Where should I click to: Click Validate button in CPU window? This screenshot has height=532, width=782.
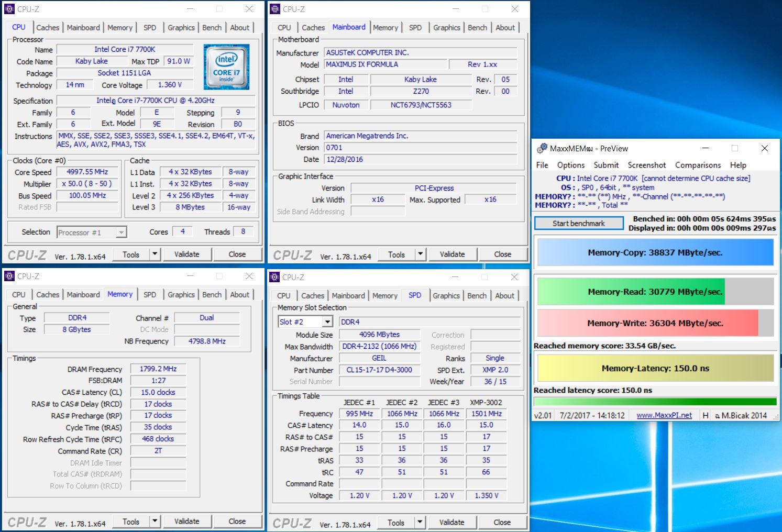tap(187, 254)
